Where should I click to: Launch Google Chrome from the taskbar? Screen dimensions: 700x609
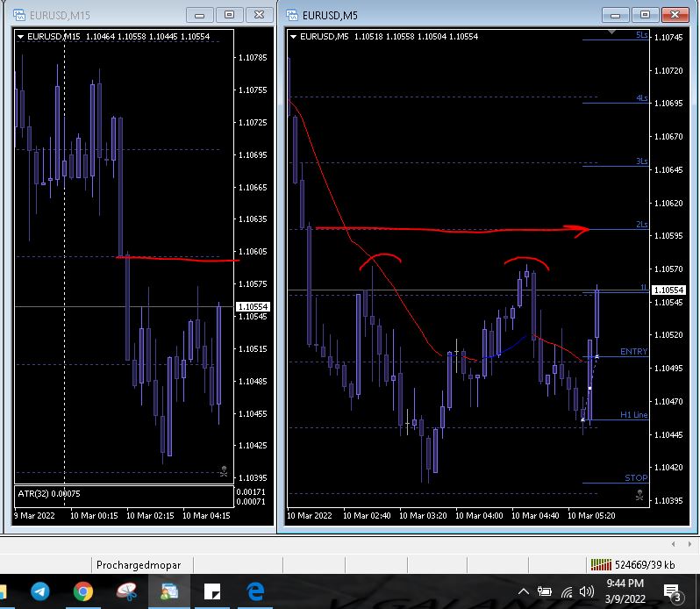point(83,591)
